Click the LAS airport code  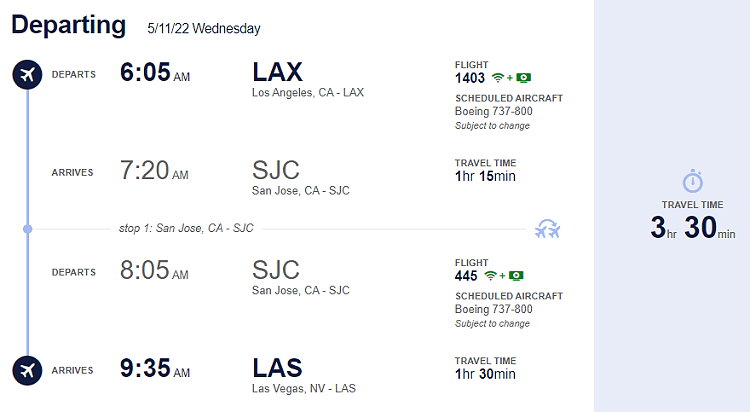(x=277, y=368)
